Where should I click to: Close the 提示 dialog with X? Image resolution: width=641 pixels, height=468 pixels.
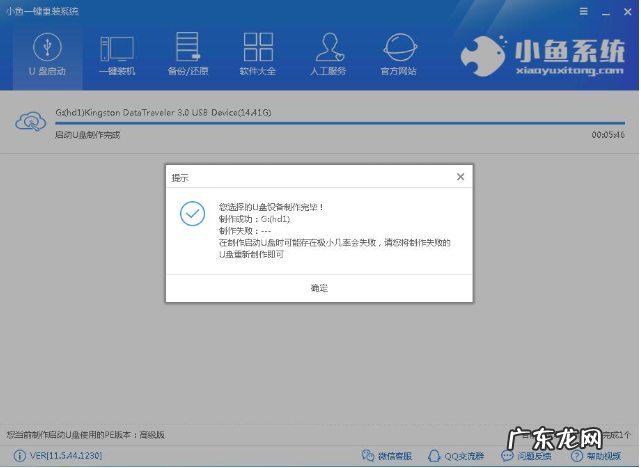[x=460, y=177]
